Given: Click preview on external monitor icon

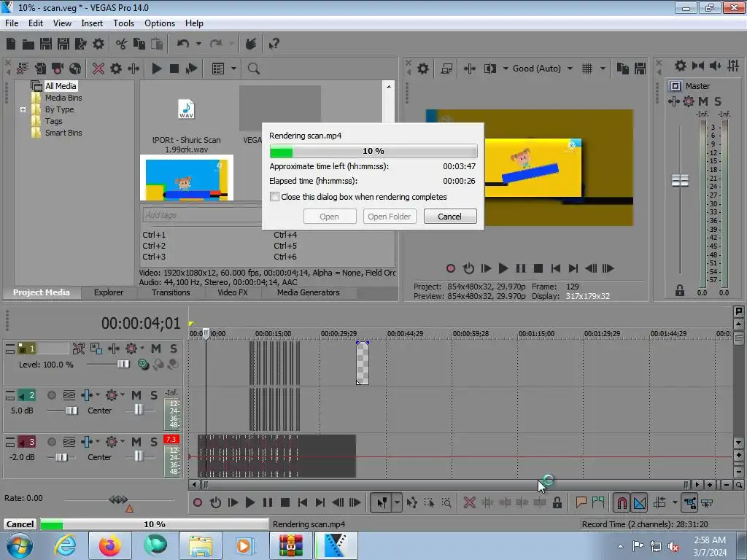Looking at the screenshot, I should coord(446,69).
